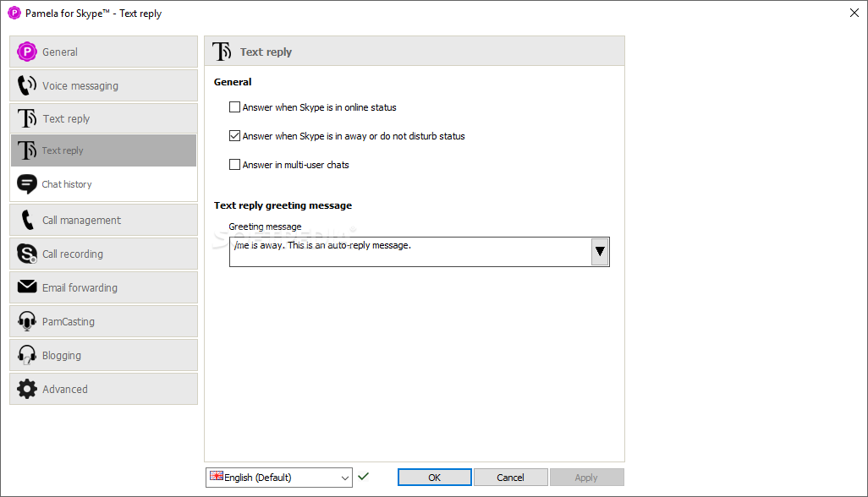Enable Answer in multi-user chats

tap(234, 165)
